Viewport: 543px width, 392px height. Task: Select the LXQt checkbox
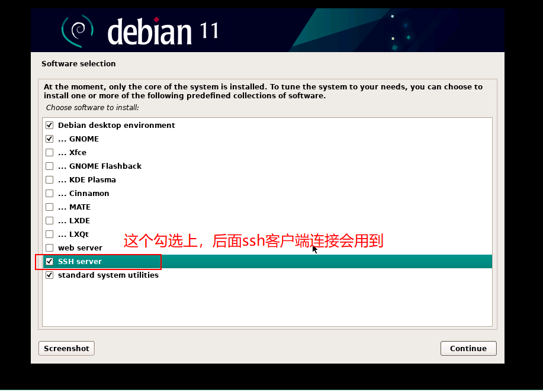pyautogui.click(x=50, y=234)
